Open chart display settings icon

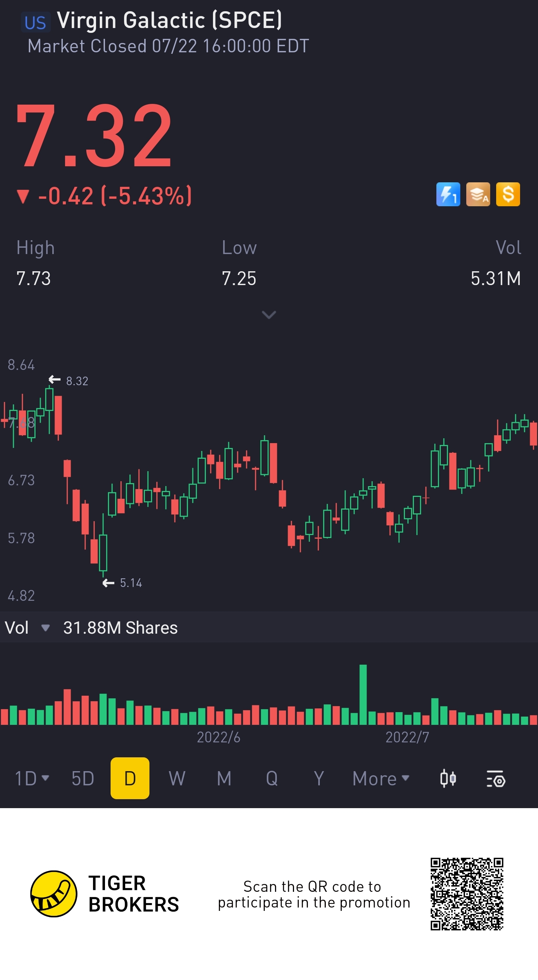495,778
